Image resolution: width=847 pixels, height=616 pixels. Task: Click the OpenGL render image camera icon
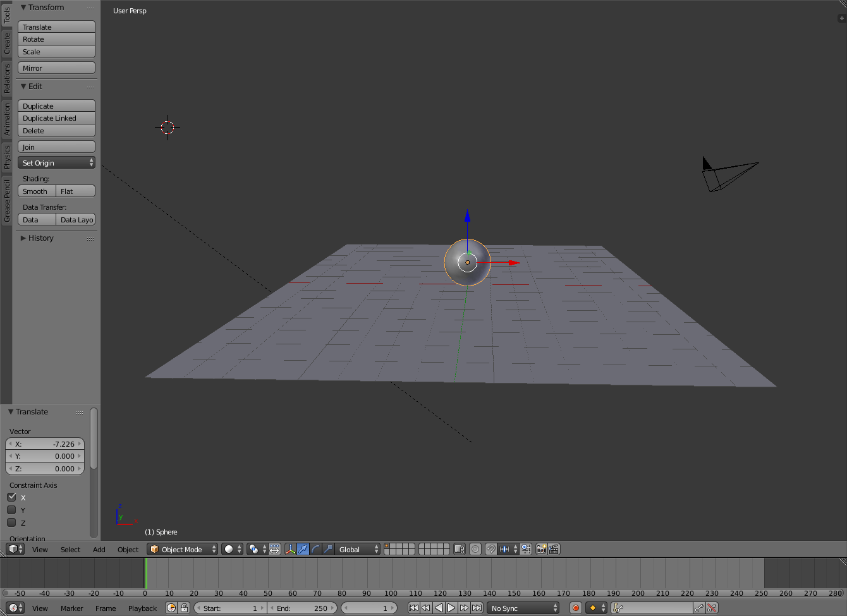541,549
